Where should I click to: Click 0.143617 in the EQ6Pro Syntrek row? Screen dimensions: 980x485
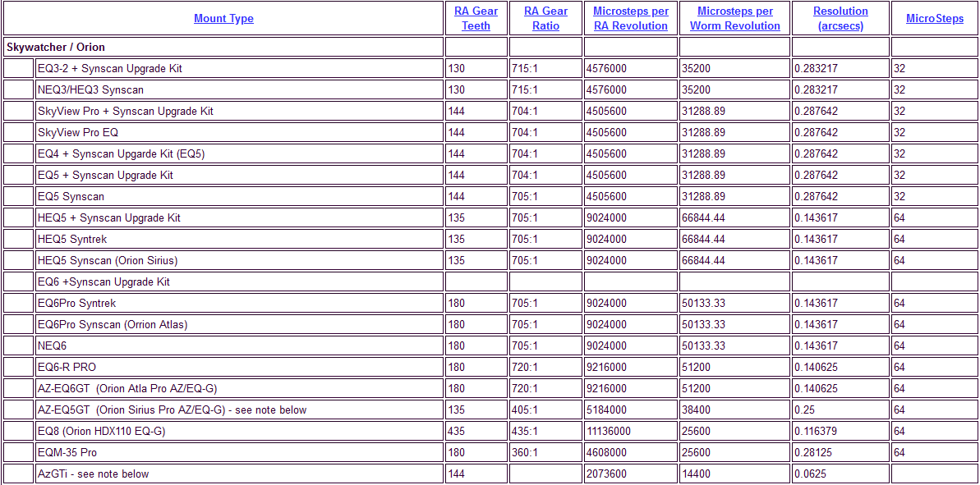816,304
